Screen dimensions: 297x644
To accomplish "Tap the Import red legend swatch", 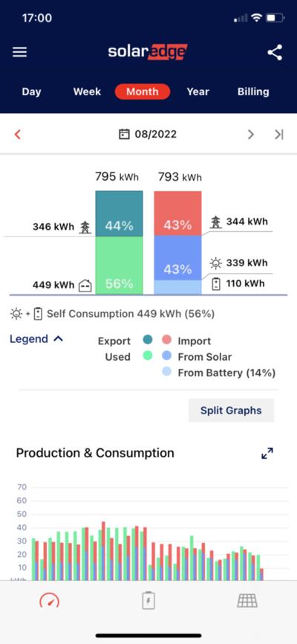I will point(166,340).
